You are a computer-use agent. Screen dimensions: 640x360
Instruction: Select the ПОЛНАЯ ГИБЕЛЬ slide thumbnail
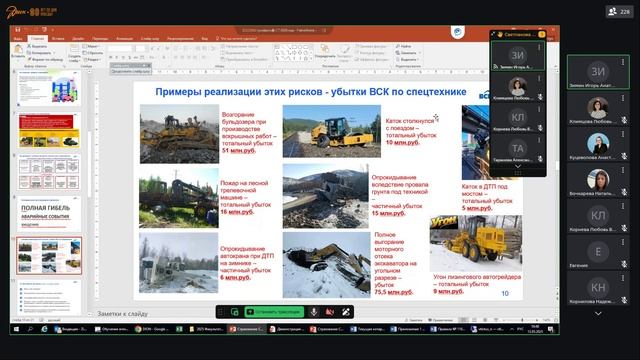coord(49,214)
